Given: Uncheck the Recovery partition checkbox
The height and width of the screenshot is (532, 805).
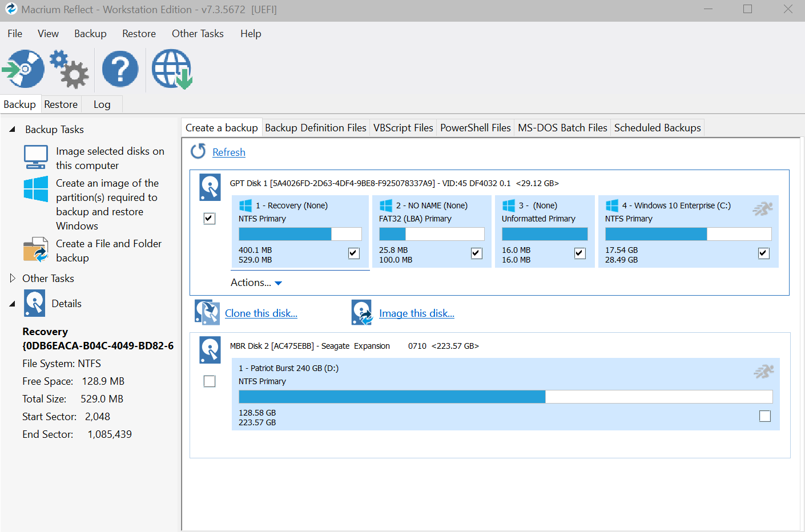Looking at the screenshot, I should 354,253.
